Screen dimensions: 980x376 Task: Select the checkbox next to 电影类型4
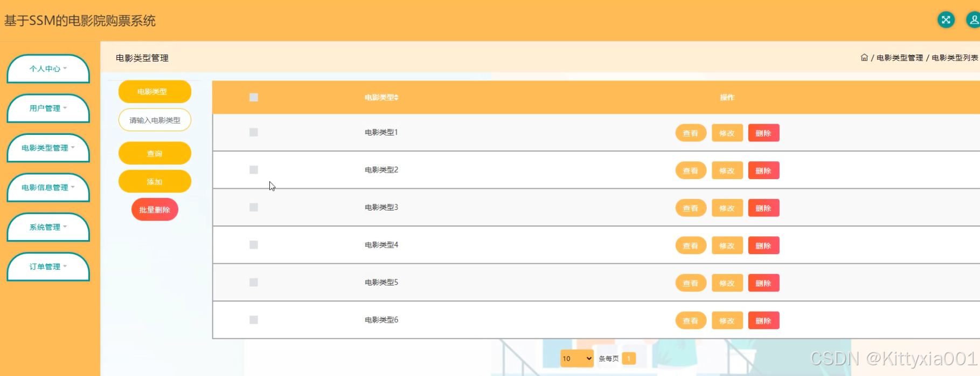[254, 245]
